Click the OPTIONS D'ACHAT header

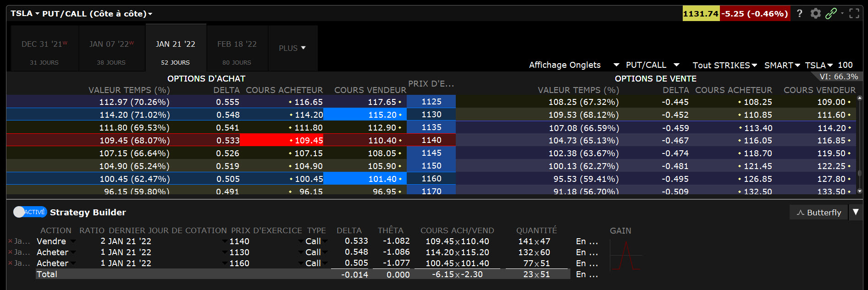pyautogui.click(x=206, y=79)
